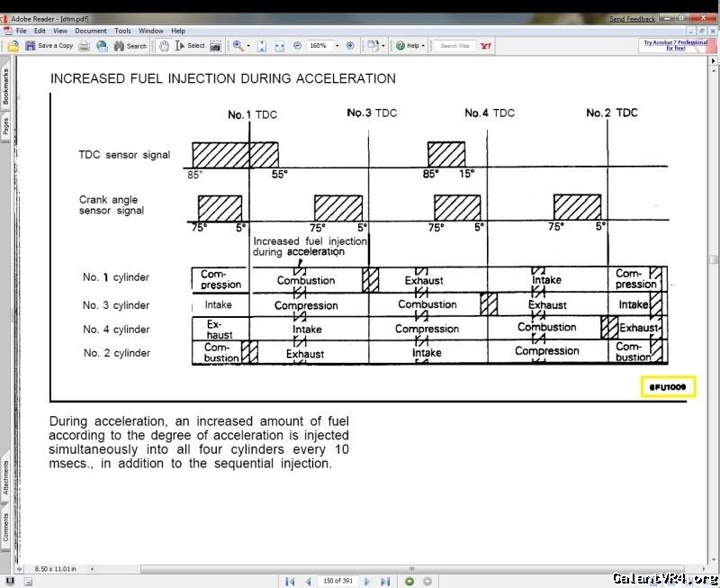
Task: Click the Send Feedback link
Action: click(632, 19)
